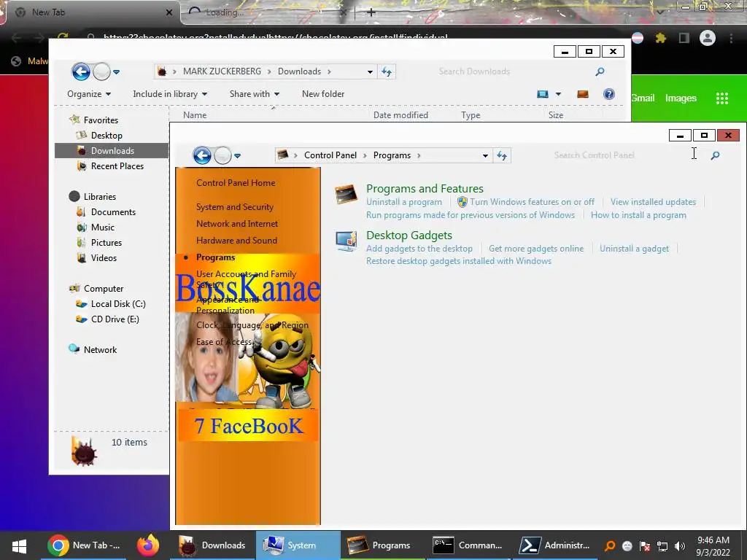
Task: Show the preview pane in Downloads window
Action: [x=583, y=94]
